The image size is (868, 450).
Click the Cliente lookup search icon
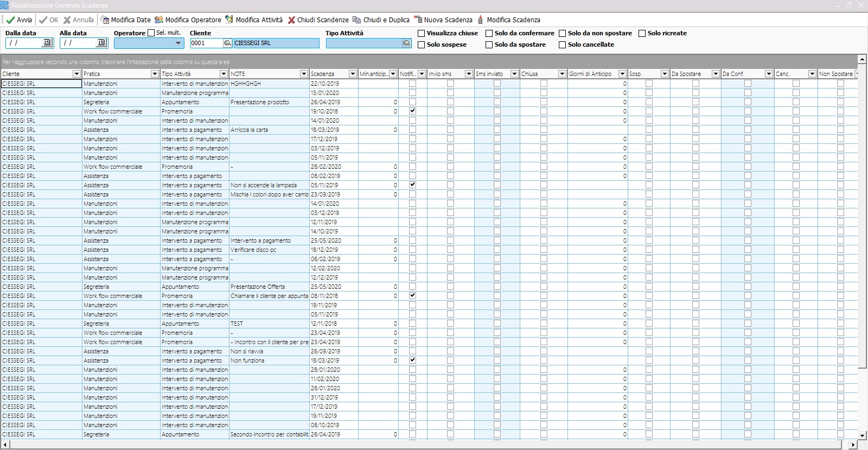227,43
